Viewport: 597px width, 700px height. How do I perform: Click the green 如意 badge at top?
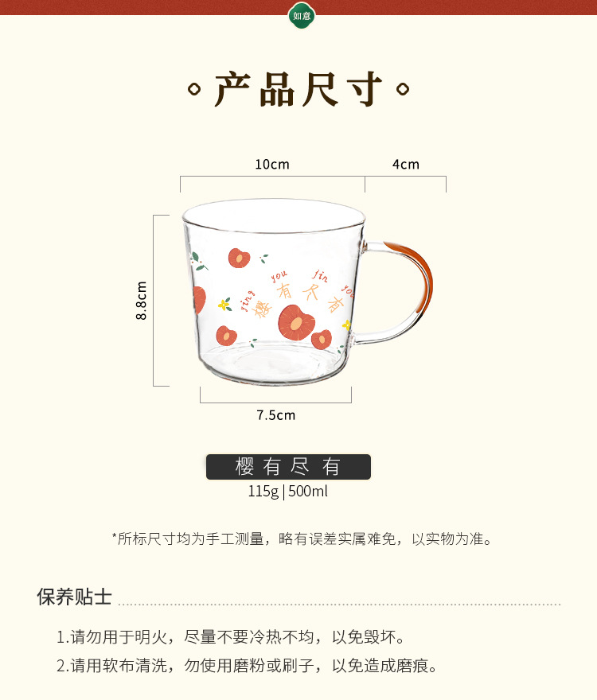(x=302, y=16)
